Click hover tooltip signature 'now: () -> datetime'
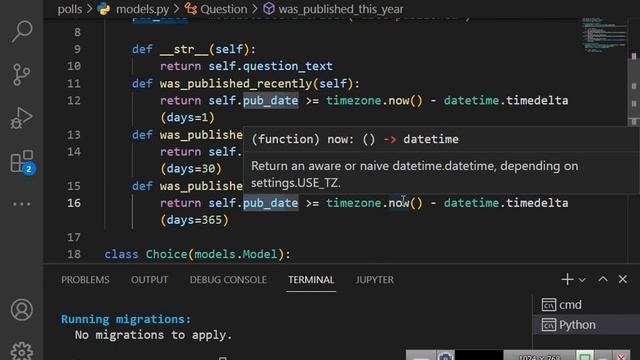The image size is (640, 360). [x=393, y=139]
